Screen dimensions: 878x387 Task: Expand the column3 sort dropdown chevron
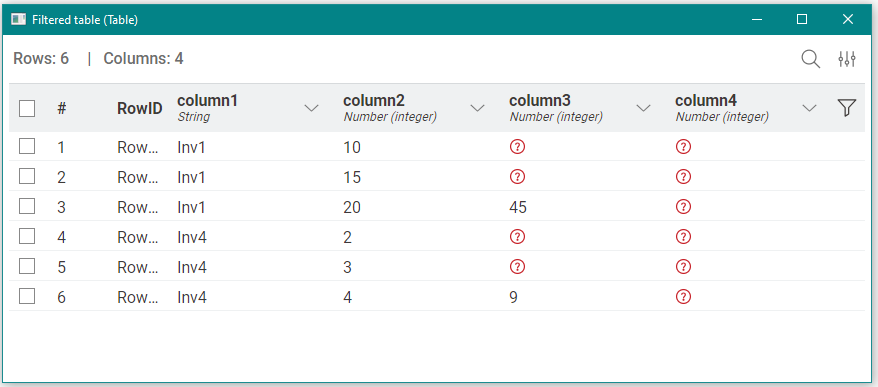[643, 108]
